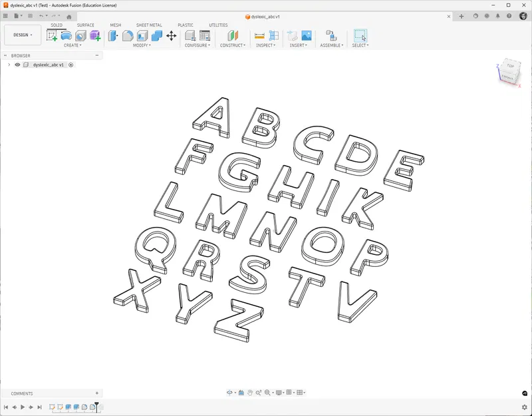
Task: Open the Grid and Snaps dropdown on the navigation bar
Action: (x=290, y=393)
